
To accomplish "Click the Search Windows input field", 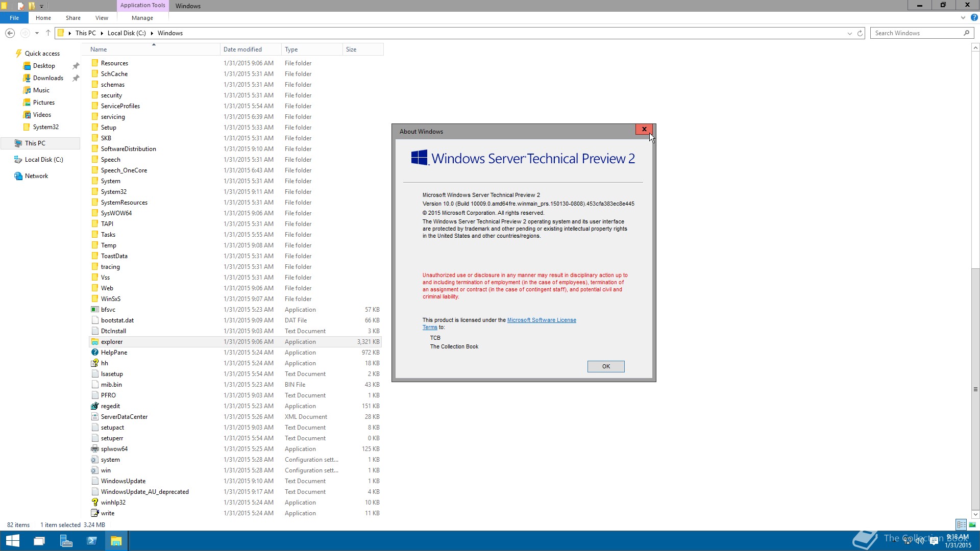I will tap(917, 33).
